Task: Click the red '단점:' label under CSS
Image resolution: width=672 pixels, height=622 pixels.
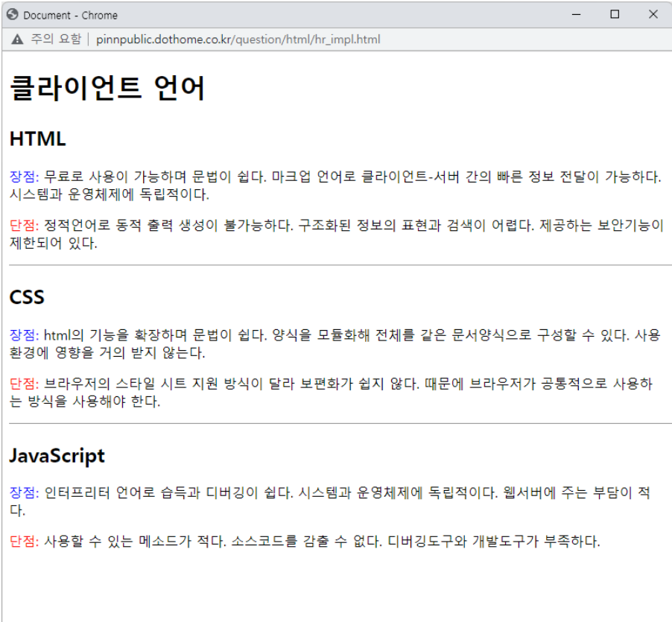Action: click(25, 383)
